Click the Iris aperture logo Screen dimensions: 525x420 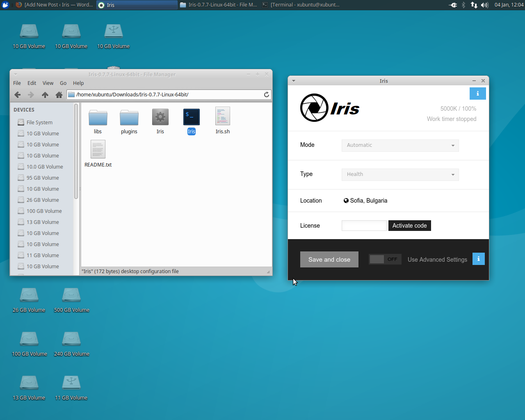[314, 108]
